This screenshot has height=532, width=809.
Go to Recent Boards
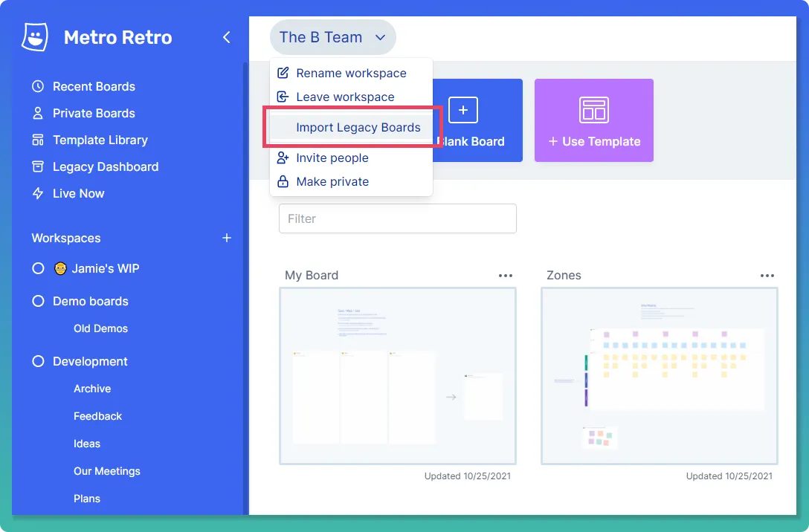tap(94, 86)
